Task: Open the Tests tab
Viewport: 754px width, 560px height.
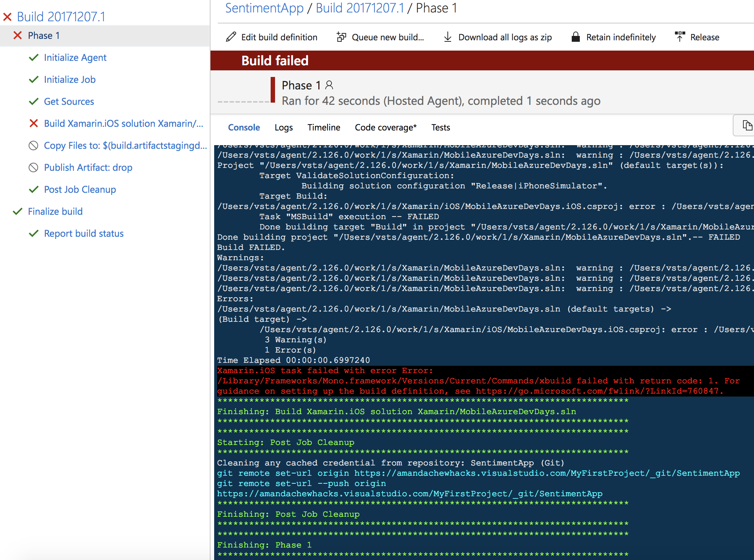Action: click(440, 128)
